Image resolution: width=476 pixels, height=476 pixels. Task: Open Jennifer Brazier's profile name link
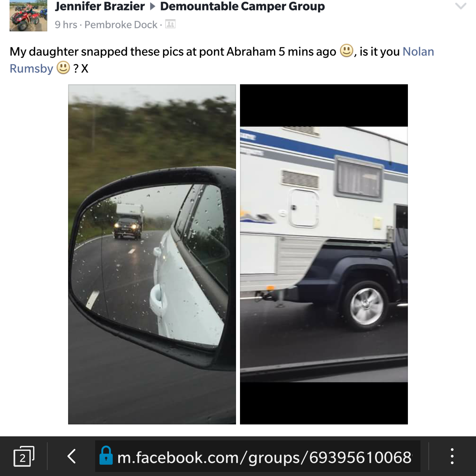(x=100, y=6)
